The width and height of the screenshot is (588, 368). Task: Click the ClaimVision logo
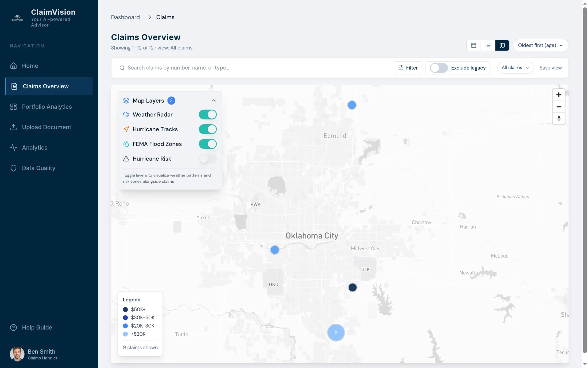click(x=17, y=18)
